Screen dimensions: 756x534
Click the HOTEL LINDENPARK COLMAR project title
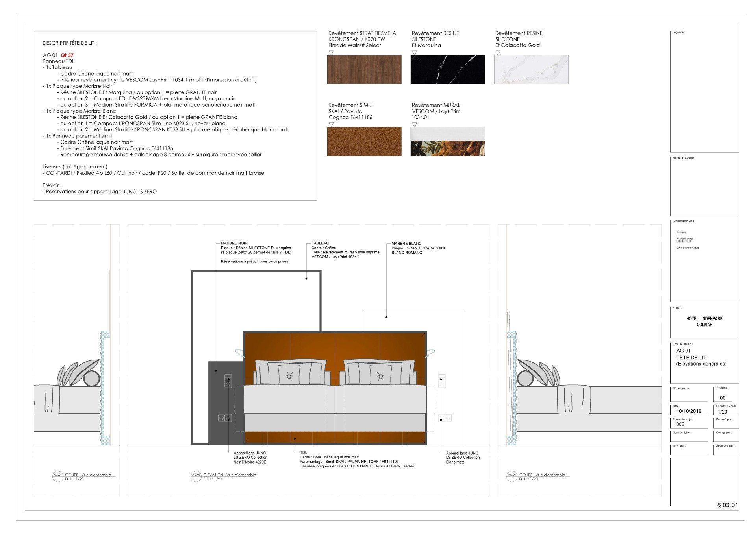point(704,322)
